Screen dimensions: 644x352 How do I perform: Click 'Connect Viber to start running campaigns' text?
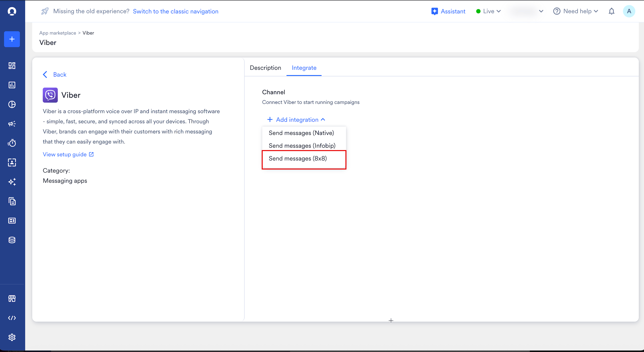[311, 102]
